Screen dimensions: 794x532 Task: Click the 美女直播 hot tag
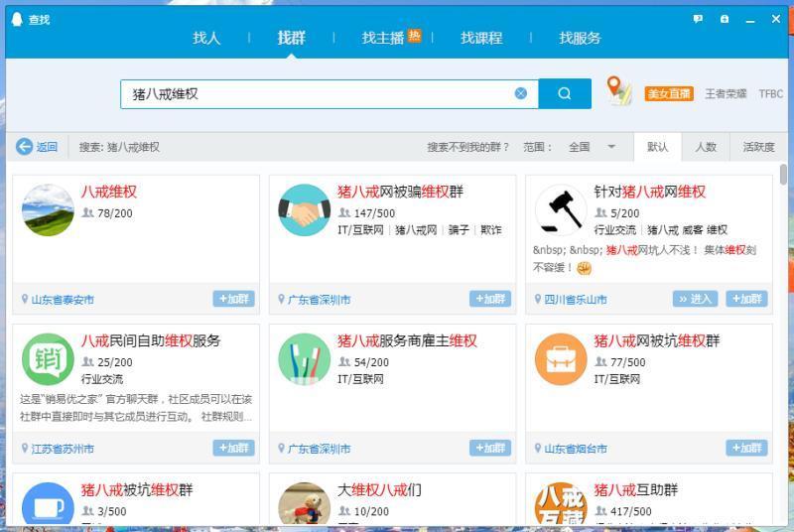(x=669, y=93)
